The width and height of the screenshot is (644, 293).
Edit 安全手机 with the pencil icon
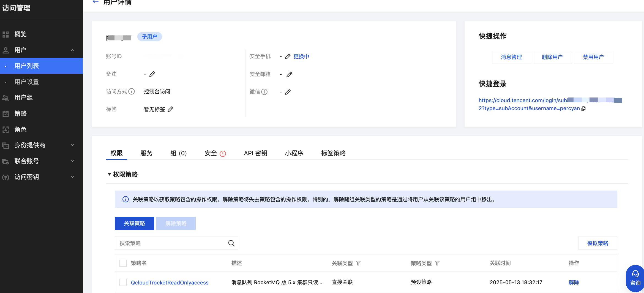pyautogui.click(x=288, y=56)
